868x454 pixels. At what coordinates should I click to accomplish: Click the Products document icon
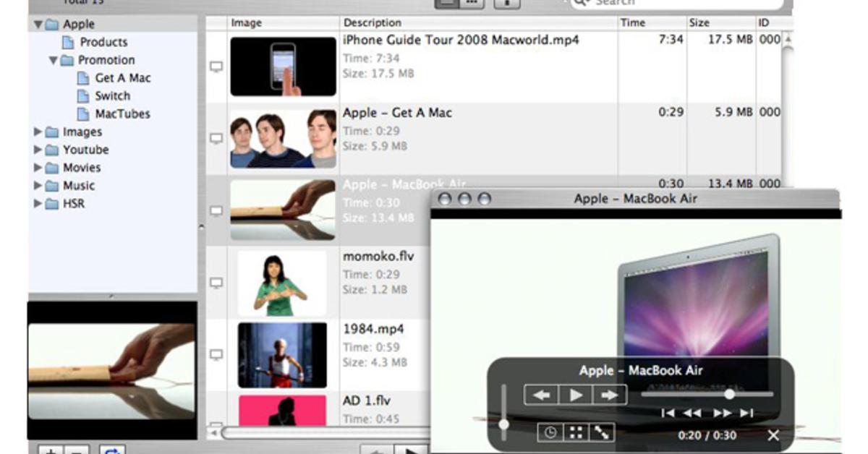(x=69, y=42)
